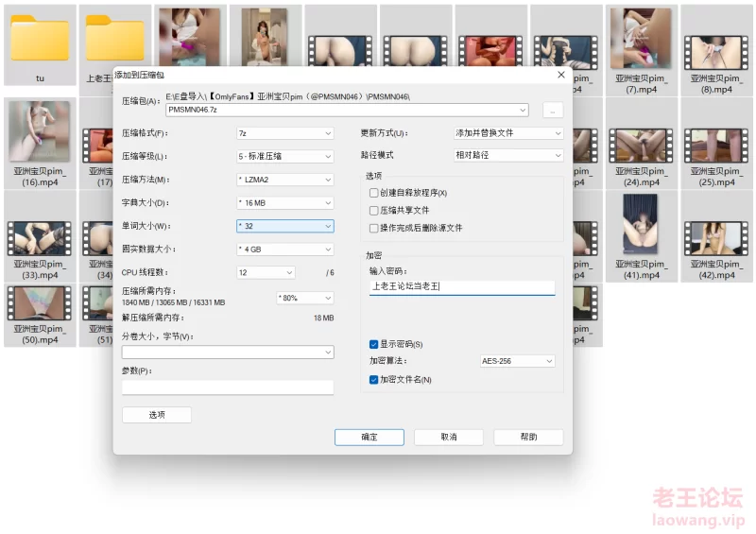Enable the 创建自释放程序 checkbox

pos(374,193)
